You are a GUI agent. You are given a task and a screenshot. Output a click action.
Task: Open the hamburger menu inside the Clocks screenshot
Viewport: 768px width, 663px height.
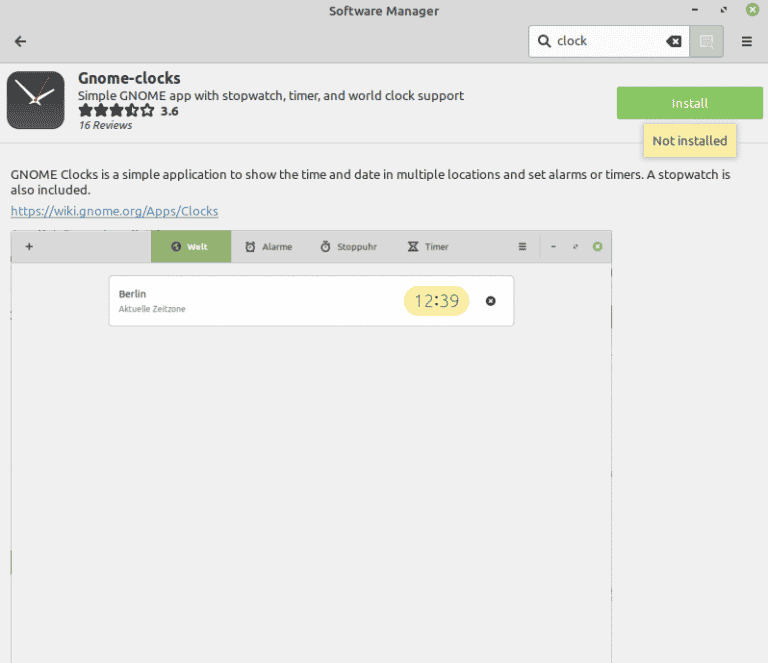(521, 246)
